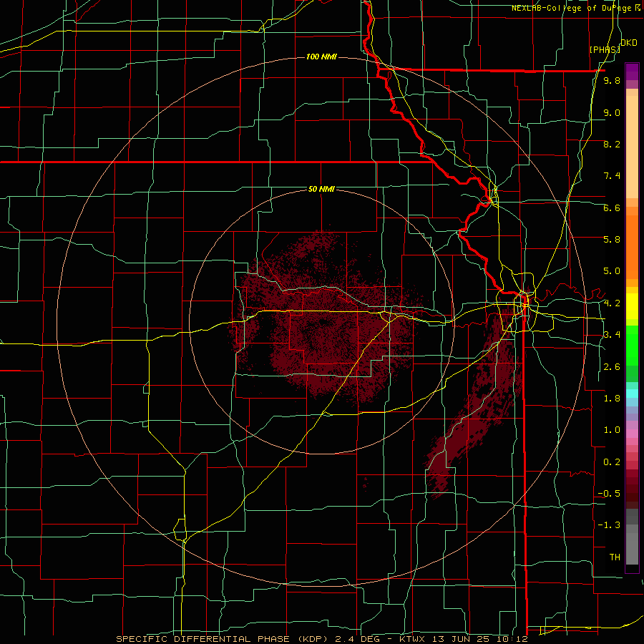Click the 5.8 scale label

[612, 239]
